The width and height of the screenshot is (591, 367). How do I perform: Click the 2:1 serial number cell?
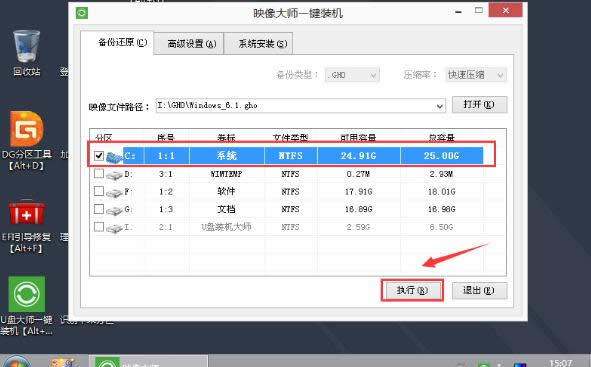(x=166, y=227)
